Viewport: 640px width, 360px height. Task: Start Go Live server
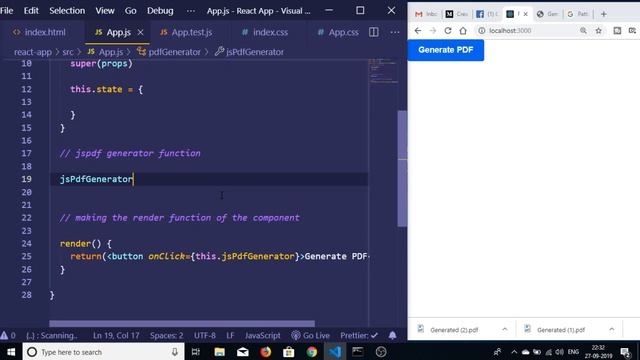pos(311,336)
